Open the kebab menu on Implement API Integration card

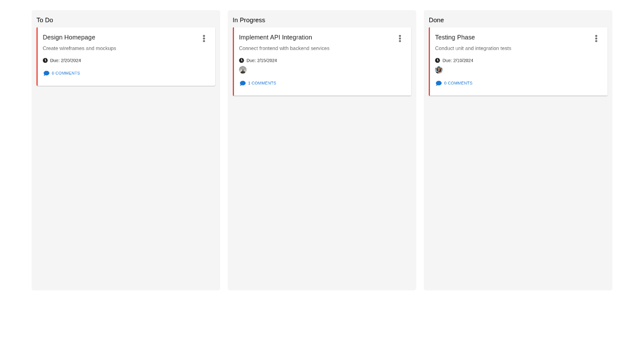click(x=400, y=38)
